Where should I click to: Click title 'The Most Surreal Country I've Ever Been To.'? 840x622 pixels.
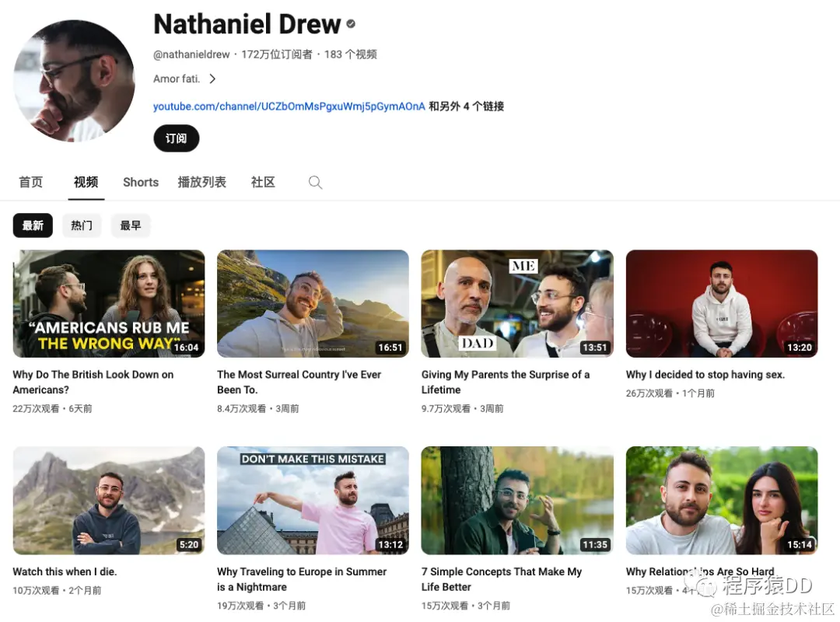299,382
